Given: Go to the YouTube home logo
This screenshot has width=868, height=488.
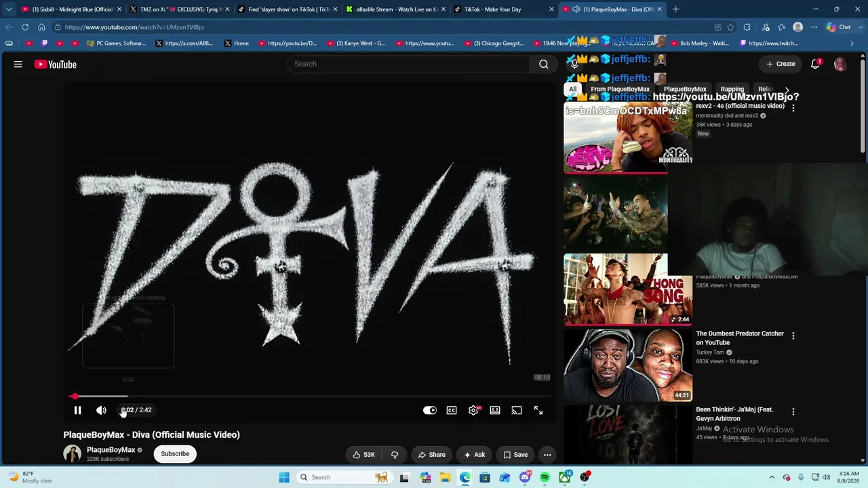Looking at the screenshot, I should [56, 64].
